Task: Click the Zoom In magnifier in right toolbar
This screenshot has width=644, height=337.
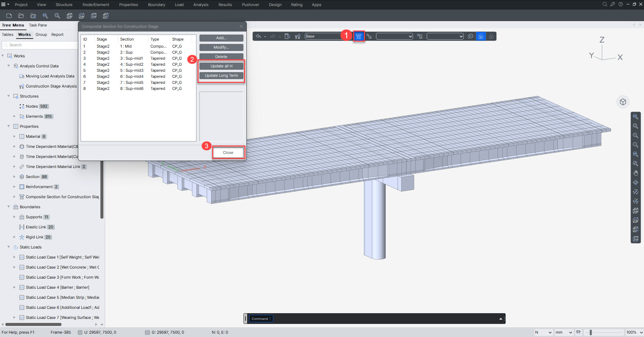Action: click(636, 135)
